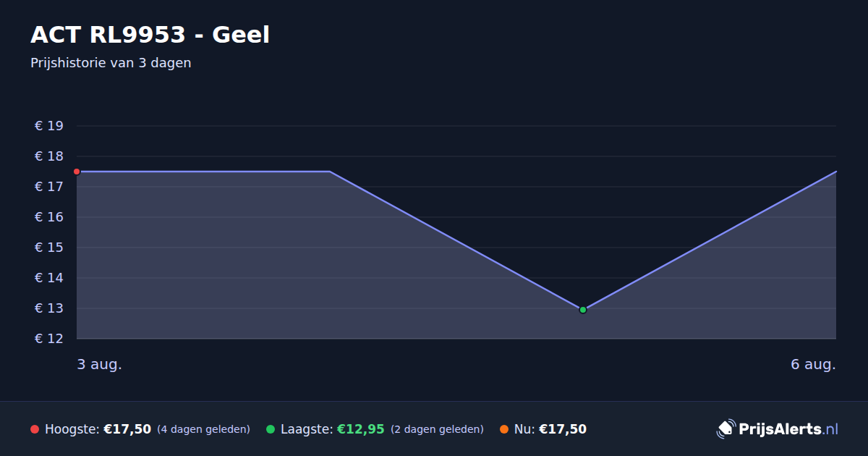
Task: Click the green dot beside Laagste
Action: point(271,429)
